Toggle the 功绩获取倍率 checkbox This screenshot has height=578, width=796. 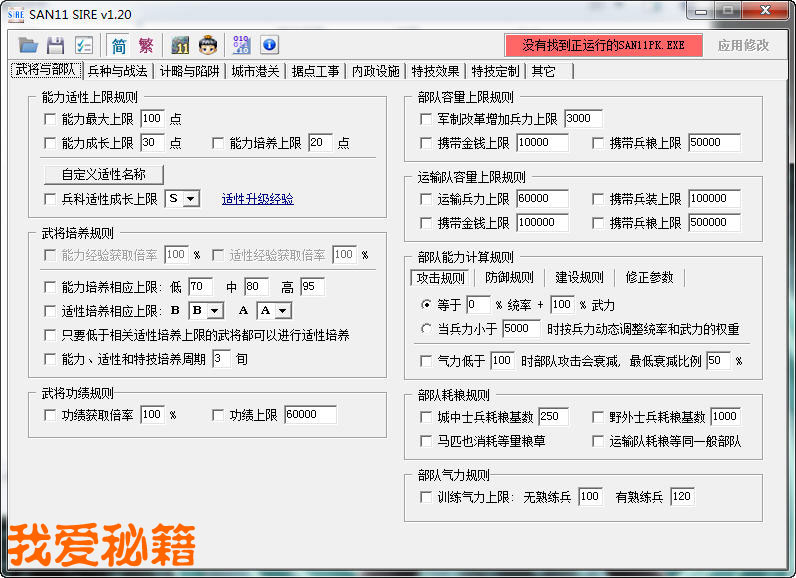[x=51, y=415]
